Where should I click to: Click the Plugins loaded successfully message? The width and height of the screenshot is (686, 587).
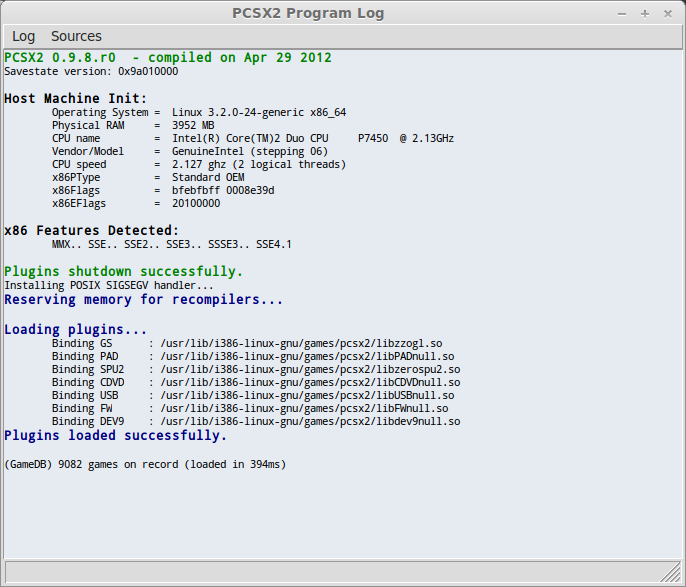(115, 435)
